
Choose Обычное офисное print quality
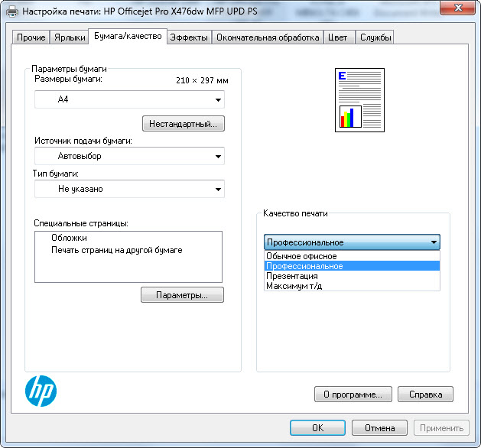352,256
